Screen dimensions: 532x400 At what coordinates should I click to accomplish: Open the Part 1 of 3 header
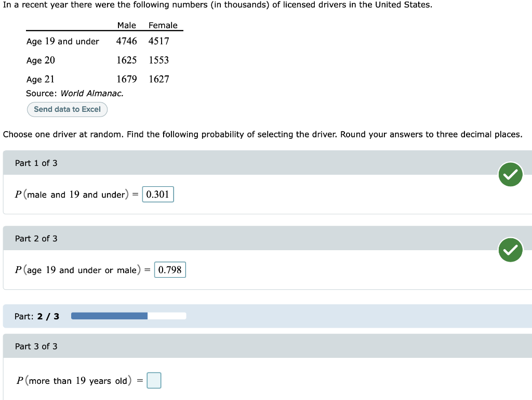tap(268, 163)
